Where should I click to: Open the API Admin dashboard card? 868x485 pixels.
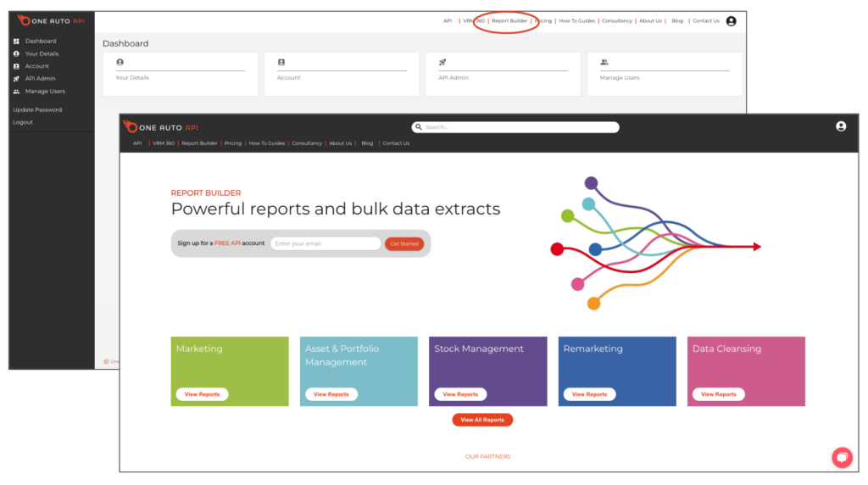504,74
